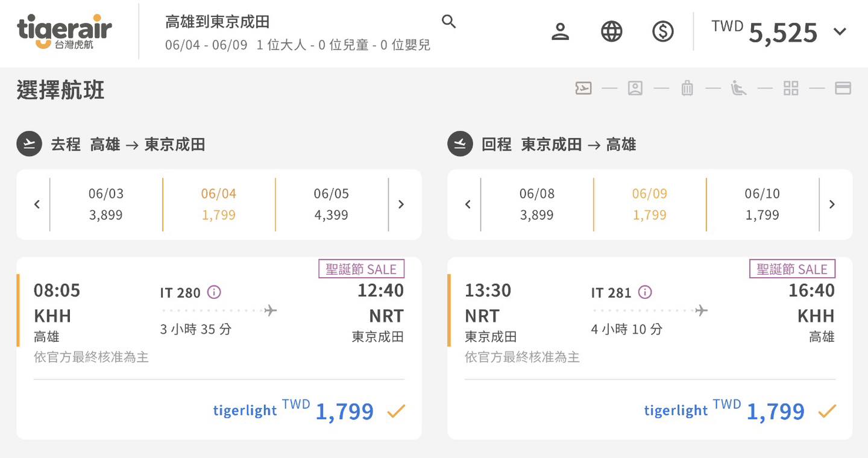
Task: Click the Tigerair logo
Action: (64, 31)
